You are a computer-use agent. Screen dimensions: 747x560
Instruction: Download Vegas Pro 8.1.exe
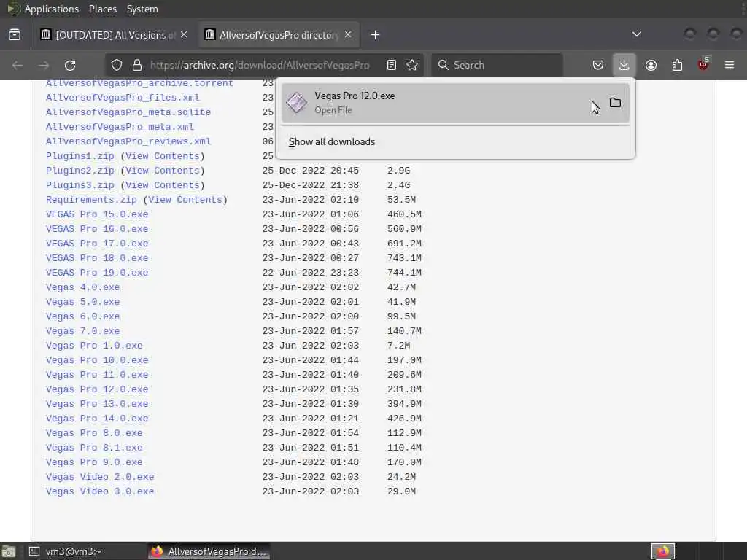coord(94,448)
